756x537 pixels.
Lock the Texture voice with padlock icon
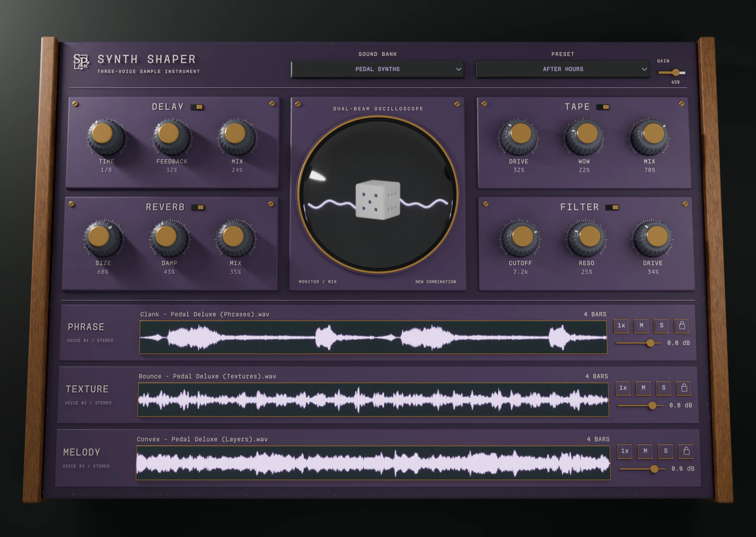(x=684, y=388)
